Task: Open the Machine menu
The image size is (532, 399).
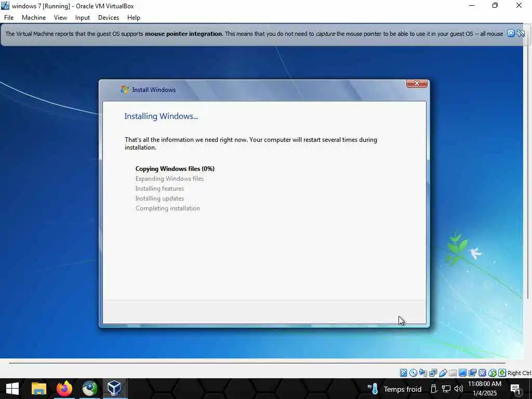Action: 34,18
